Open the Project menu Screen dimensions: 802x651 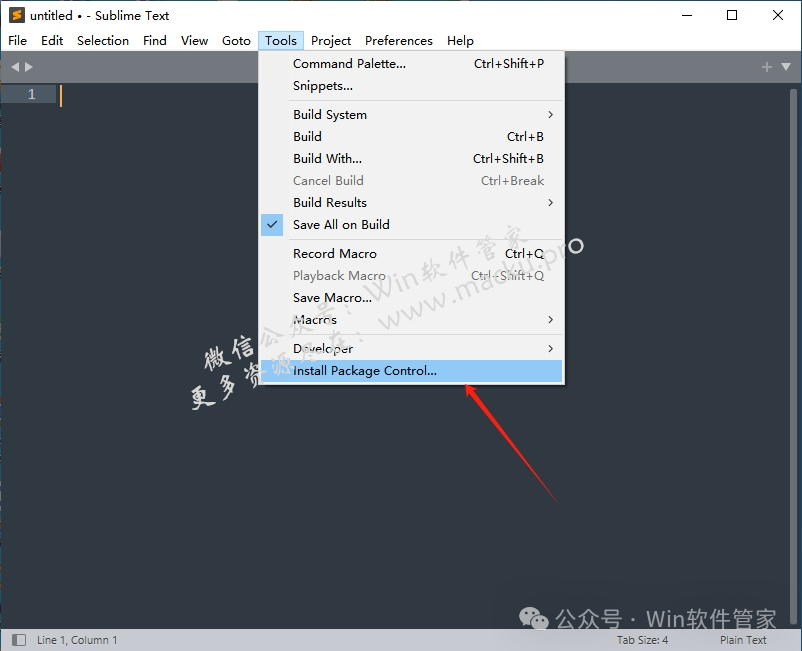point(331,40)
